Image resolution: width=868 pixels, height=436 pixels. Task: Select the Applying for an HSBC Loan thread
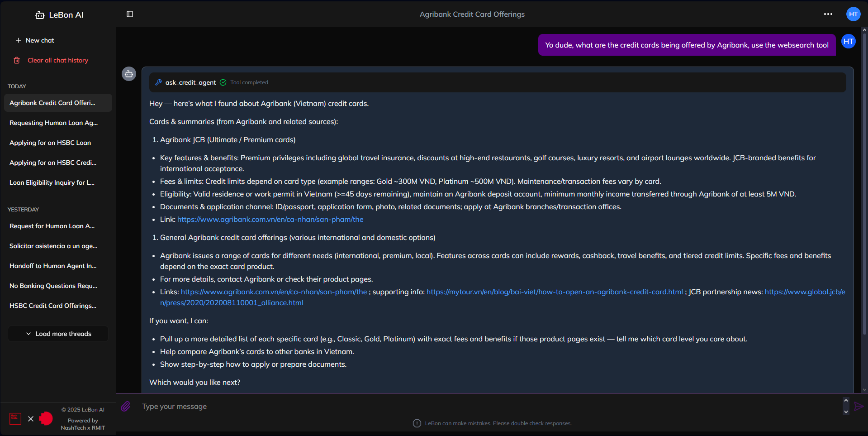50,143
